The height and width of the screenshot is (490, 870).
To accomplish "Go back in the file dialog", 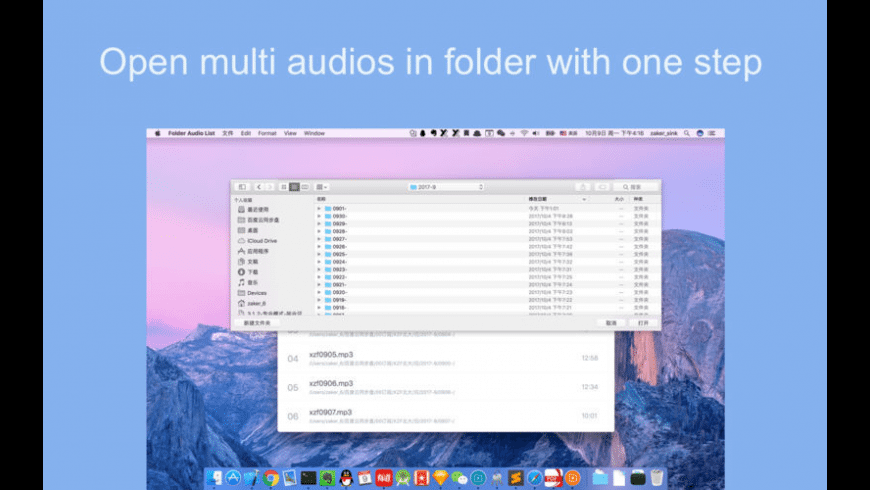I will pos(259,187).
